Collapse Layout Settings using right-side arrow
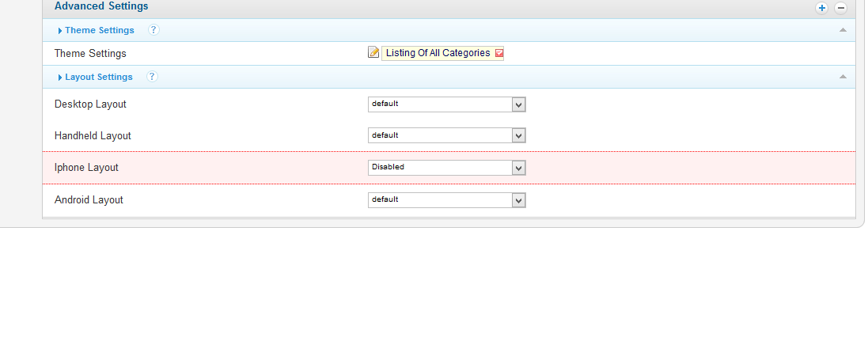Screen dimensions: 868x364 coord(843,76)
